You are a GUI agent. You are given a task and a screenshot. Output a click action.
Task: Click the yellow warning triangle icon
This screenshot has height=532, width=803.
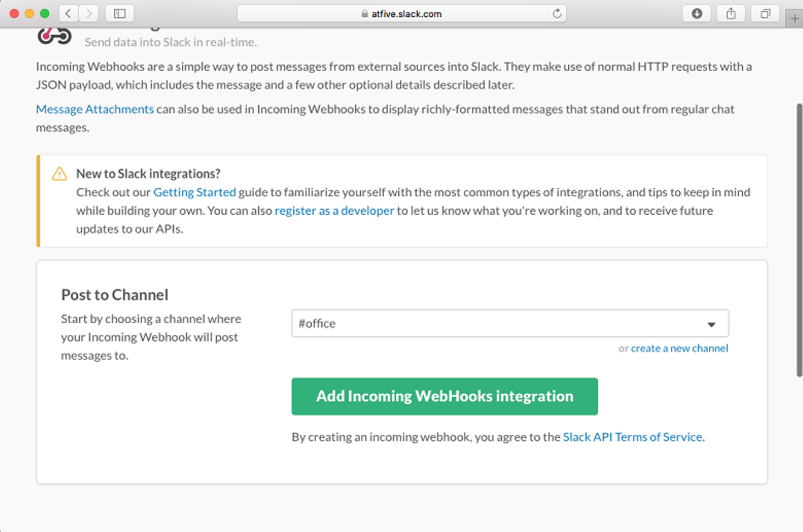(x=60, y=174)
